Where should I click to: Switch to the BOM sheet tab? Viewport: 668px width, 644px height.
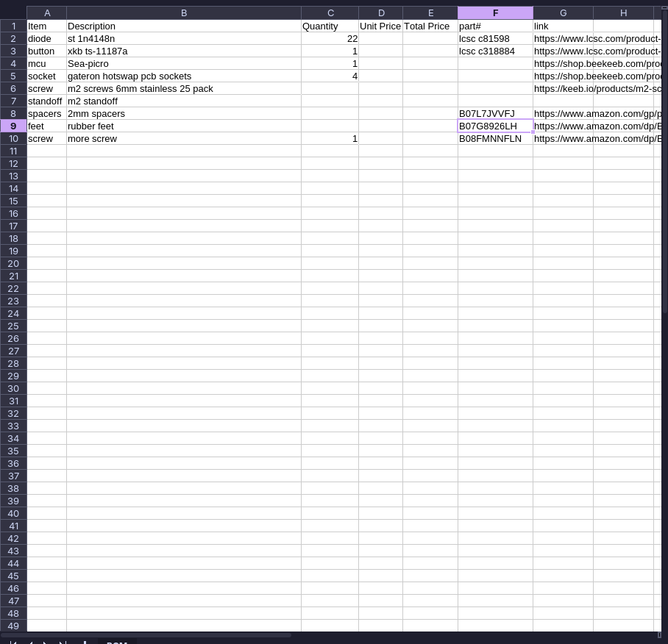tap(116, 642)
